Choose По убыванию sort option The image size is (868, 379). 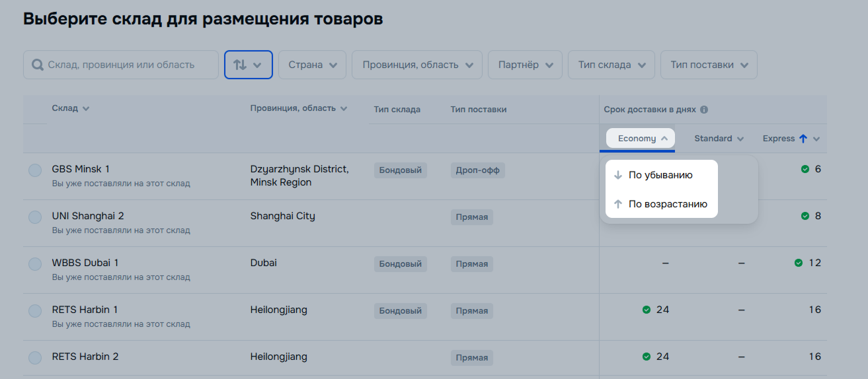coord(660,175)
